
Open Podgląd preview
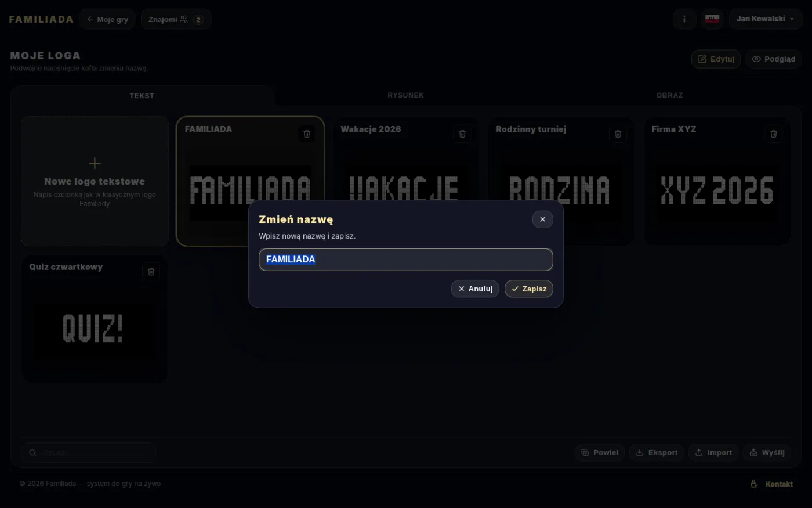(774, 59)
